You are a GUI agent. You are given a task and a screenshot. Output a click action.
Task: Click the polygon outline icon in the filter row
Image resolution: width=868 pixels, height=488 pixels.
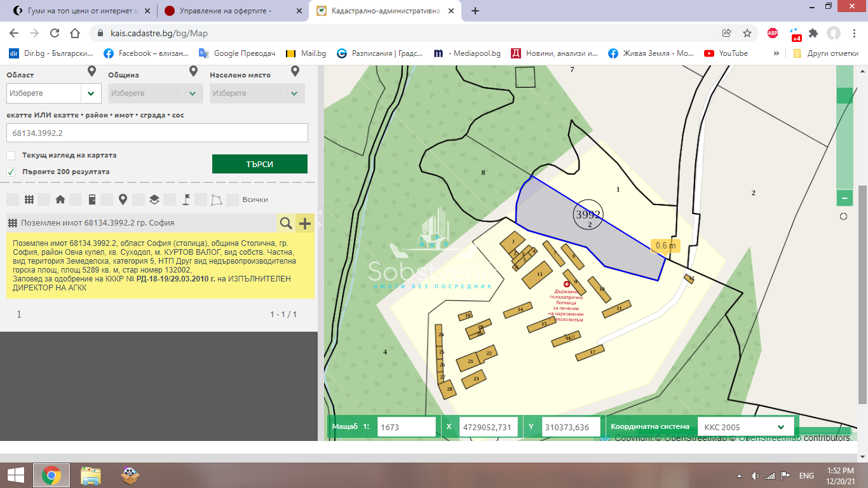click(x=217, y=200)
